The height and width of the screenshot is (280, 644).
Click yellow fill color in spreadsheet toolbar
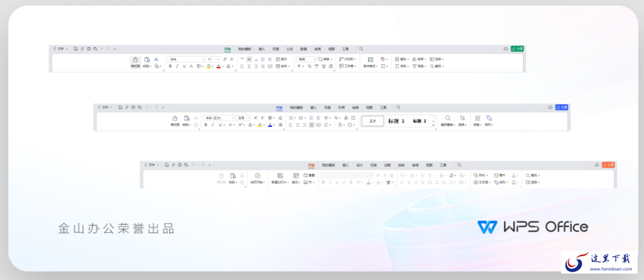(x=208, y=66)
